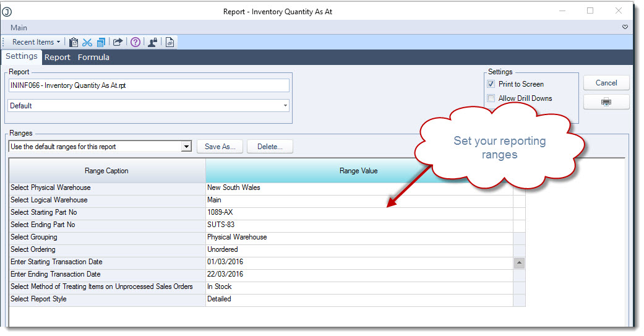The image size is (644, 336).
Task: Toggle the Print to Screen checkbox
Action: tap(491, 84)
